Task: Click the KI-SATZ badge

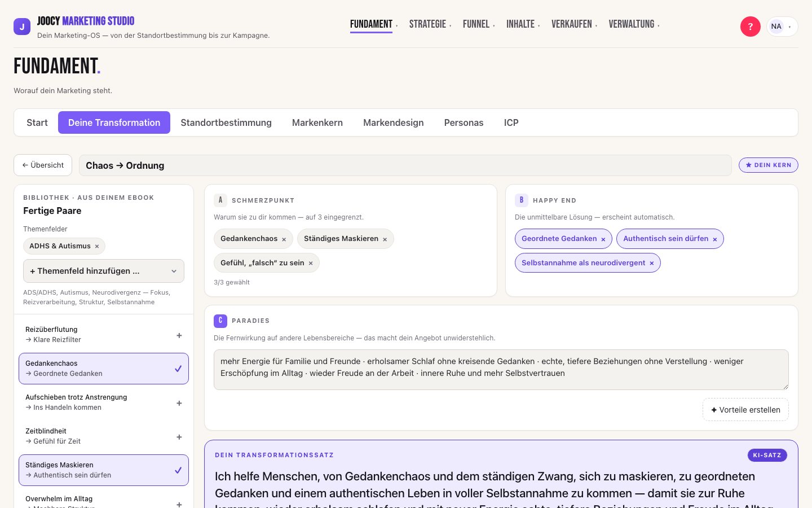Action: (767, 455)
